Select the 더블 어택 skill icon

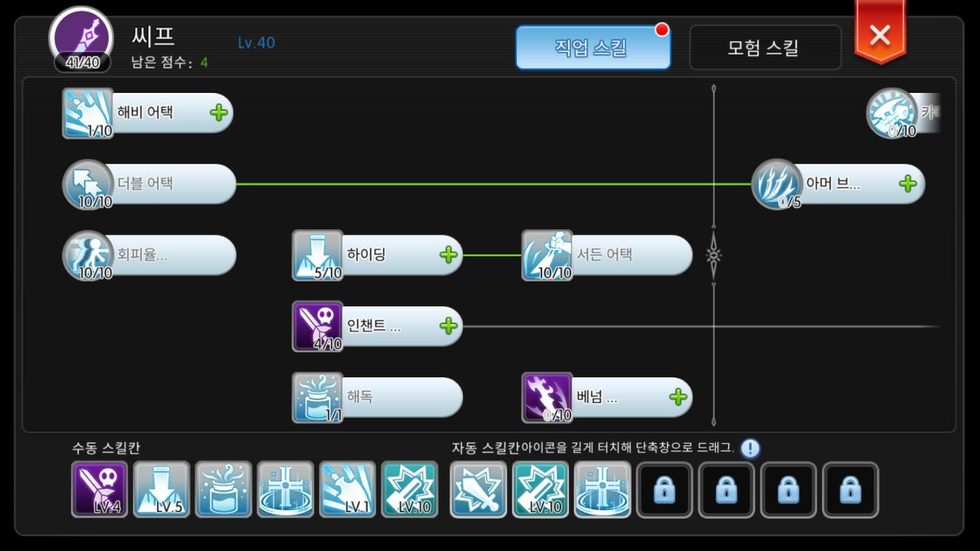pos(88,184)
